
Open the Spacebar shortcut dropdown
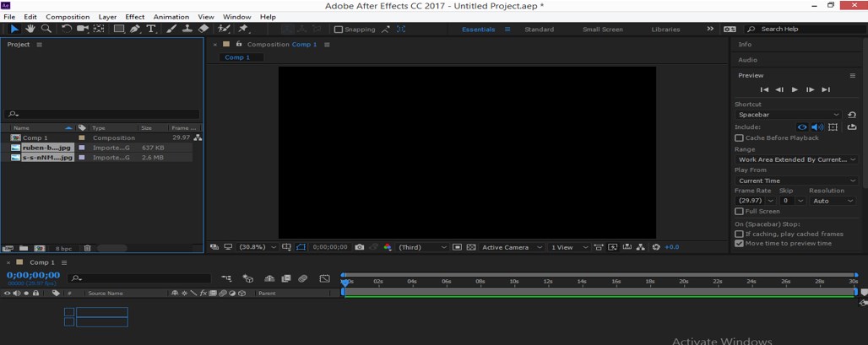click(x=789, y=115)
